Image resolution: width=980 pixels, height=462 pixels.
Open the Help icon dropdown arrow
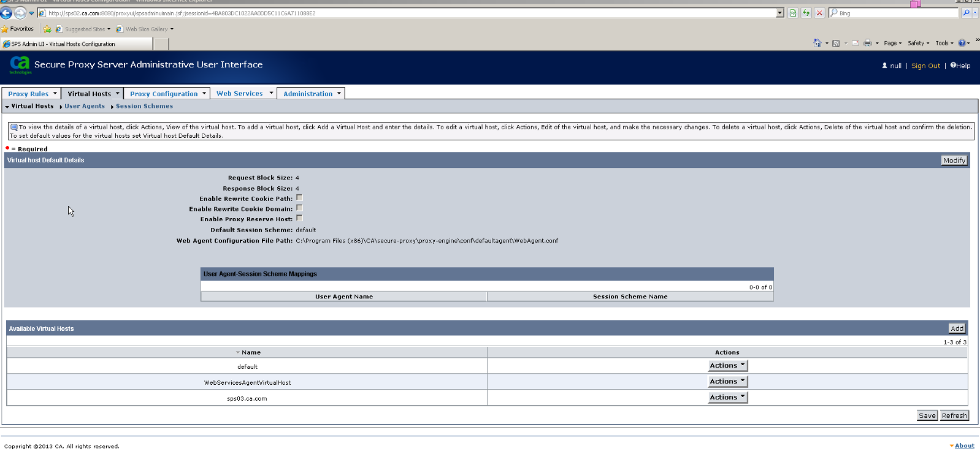tap(968, 44)
